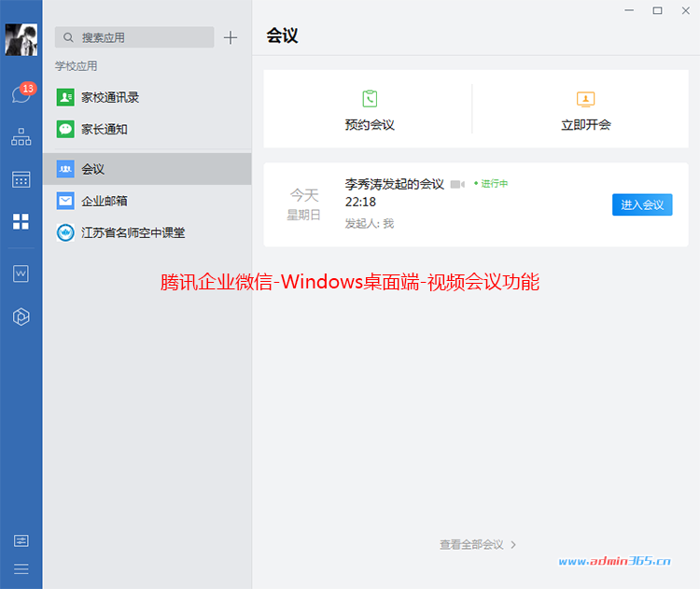The image size is (700, 589).
Task: Click the blue 会议 people icon
Action: tap(65, 169)
